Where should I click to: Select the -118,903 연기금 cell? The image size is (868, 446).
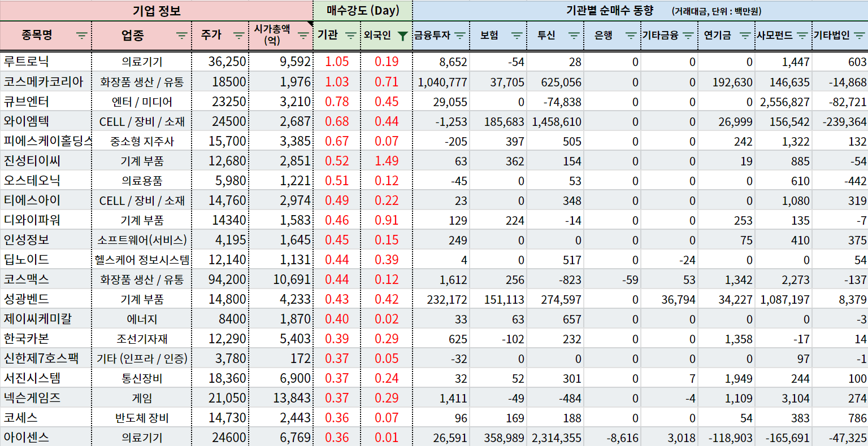tap(727, 437)
